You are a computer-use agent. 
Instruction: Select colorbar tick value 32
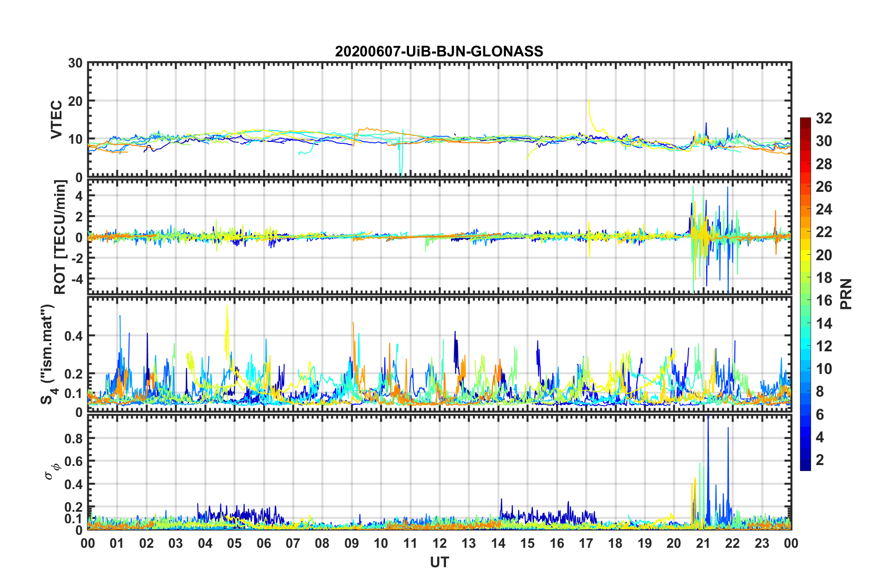coord(824,118)
